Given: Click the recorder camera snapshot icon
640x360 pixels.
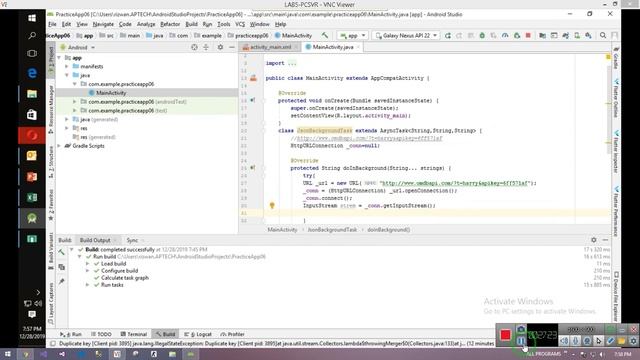Looking at the screenshot, I should (x=521, y=329).
